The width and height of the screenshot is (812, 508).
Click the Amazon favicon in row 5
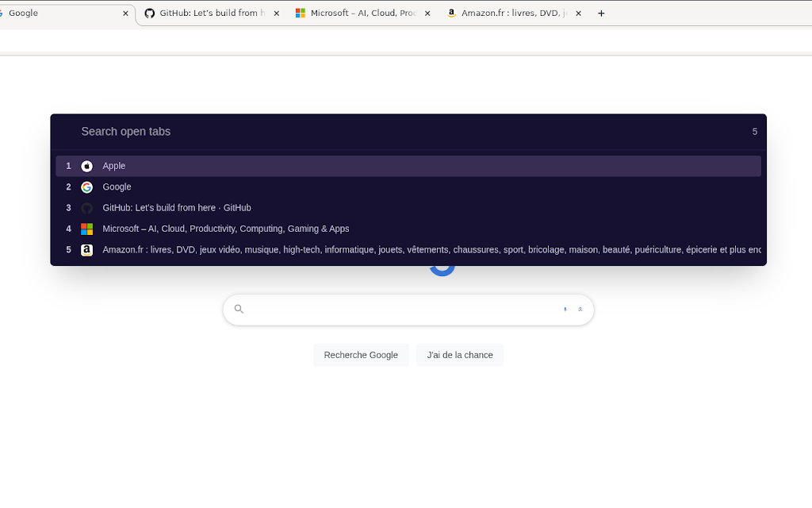click(x=87, y=250)
